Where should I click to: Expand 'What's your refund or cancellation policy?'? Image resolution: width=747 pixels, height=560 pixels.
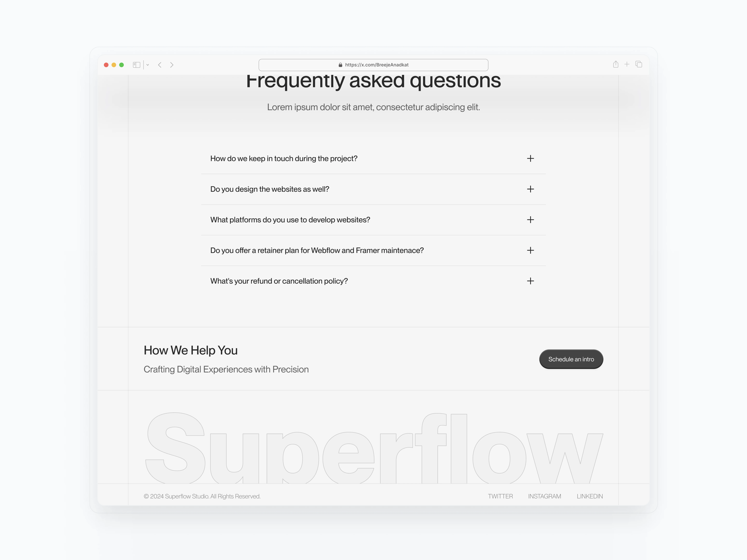pyautogui.click(x=530, y=281)
